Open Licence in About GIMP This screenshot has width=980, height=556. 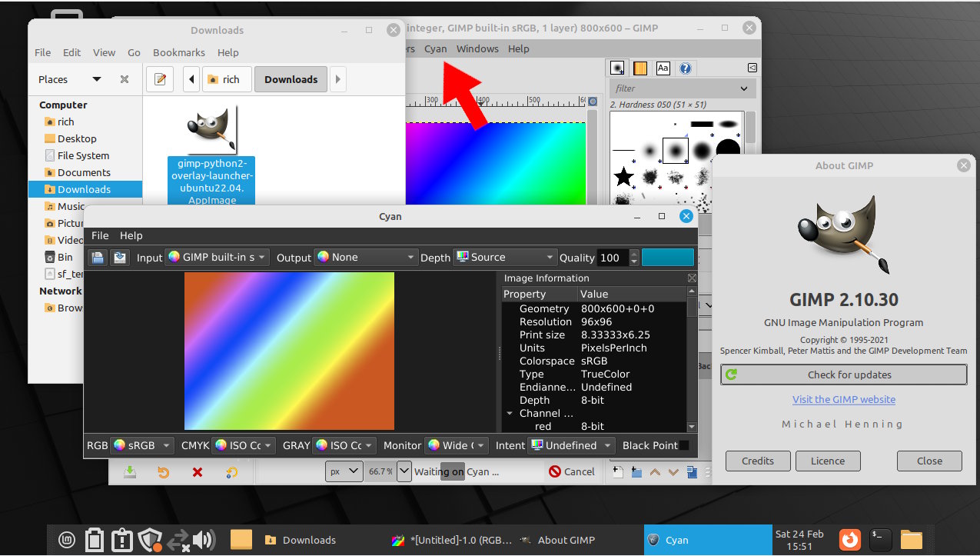[x=827, y=461]
